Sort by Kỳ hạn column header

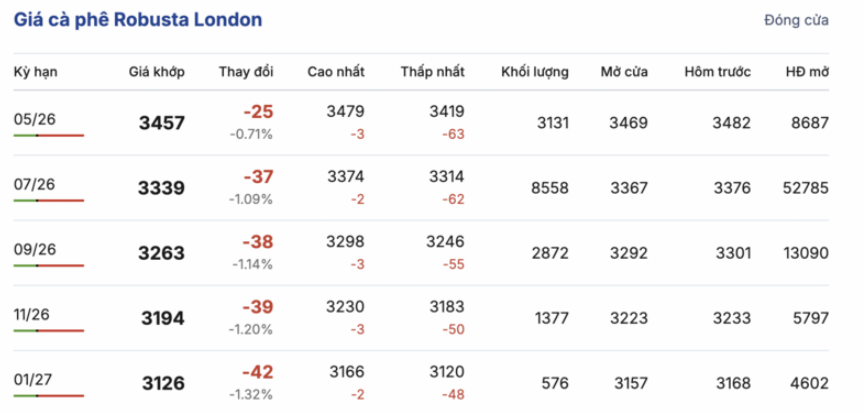tap(35, 72)
